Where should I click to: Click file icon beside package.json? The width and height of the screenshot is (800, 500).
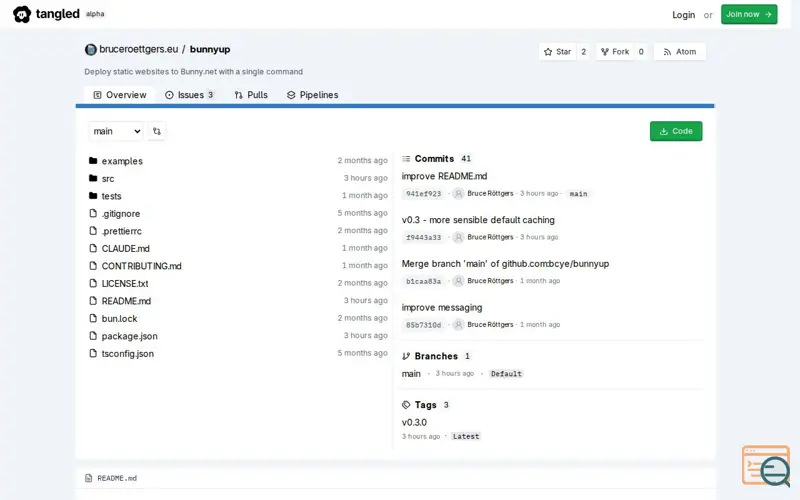[93, 336]
